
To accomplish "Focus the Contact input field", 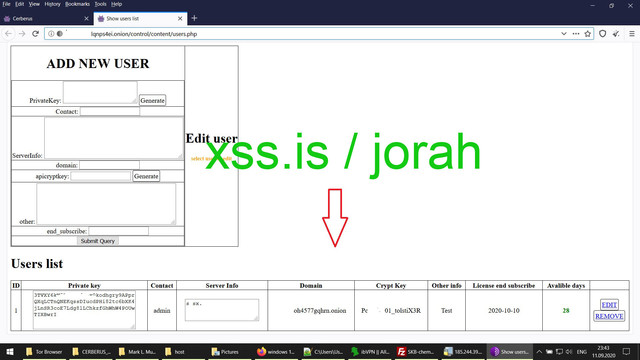I will pyautogui.click(x=110, y=111).
